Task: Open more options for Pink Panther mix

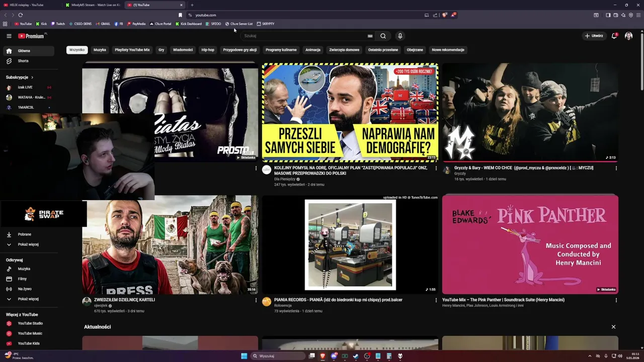Action: click(616, 300)
